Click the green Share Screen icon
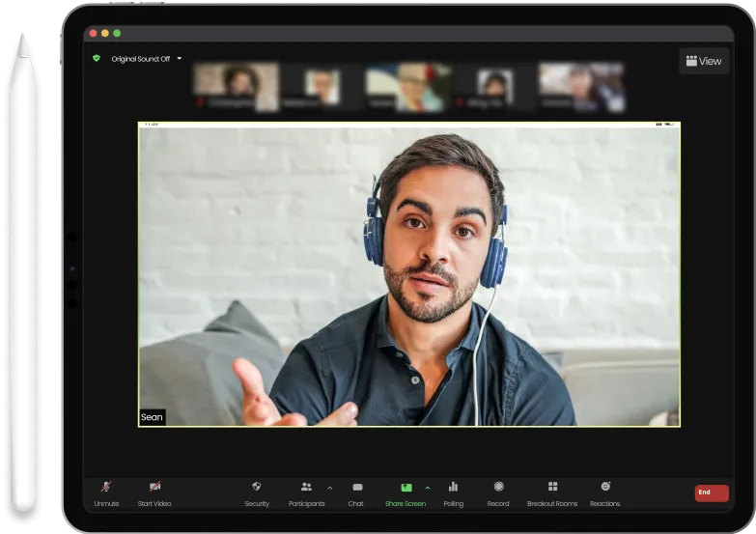This screenshot has height=534, width=756. [406, 488]
